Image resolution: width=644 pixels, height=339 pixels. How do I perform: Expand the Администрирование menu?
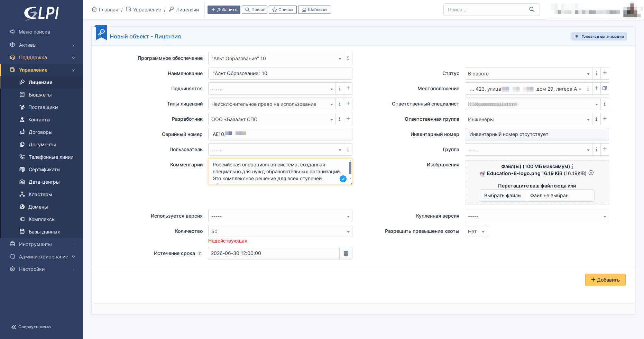[x=42, y=257]
